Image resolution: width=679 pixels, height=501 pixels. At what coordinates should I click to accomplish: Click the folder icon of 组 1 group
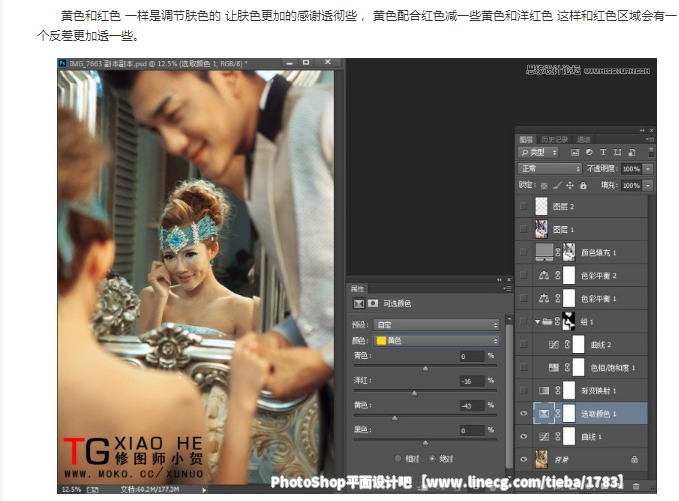tap(547, 321)
